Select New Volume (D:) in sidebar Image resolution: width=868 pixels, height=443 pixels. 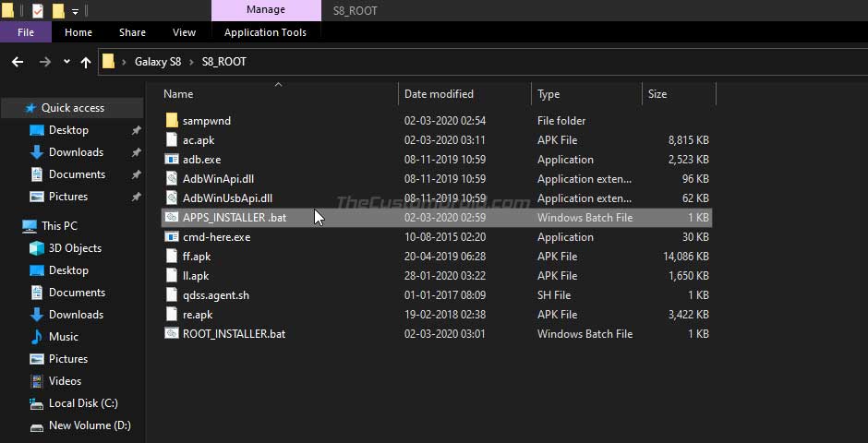click(90, 425)
